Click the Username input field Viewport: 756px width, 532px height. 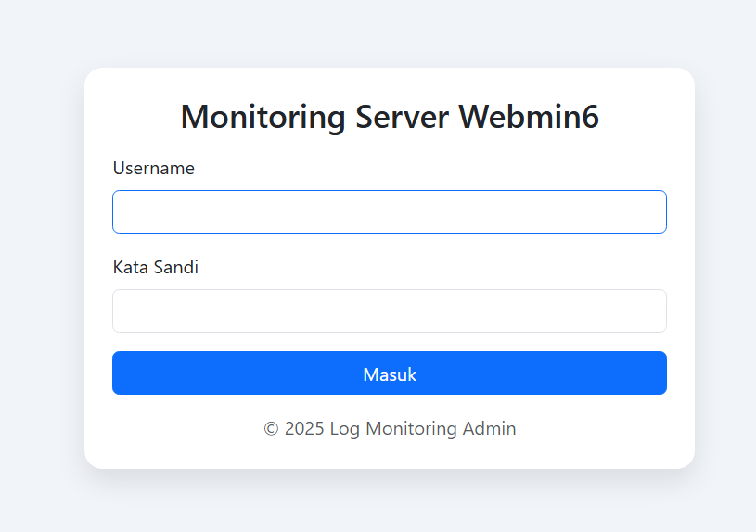389,211
